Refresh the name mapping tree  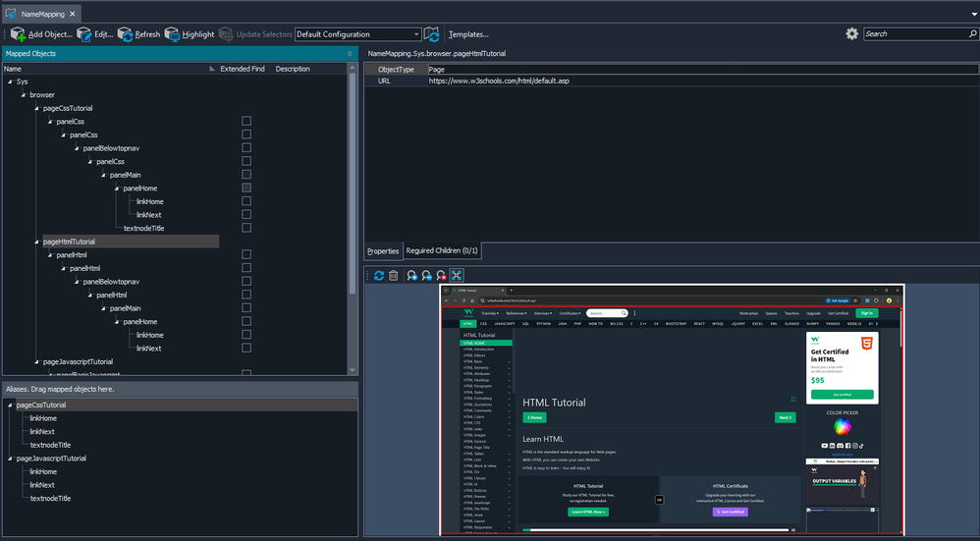(x=126, y=34)
